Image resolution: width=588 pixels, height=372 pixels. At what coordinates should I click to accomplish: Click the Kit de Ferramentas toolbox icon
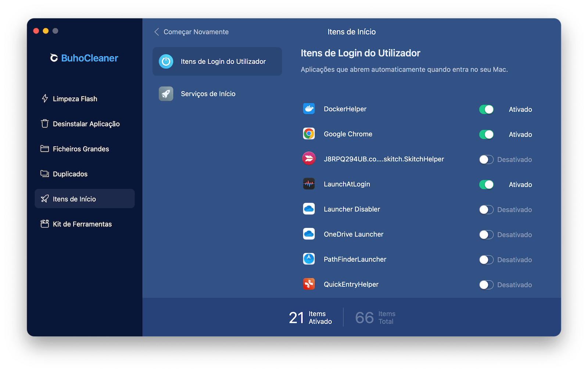pos(45,224)
